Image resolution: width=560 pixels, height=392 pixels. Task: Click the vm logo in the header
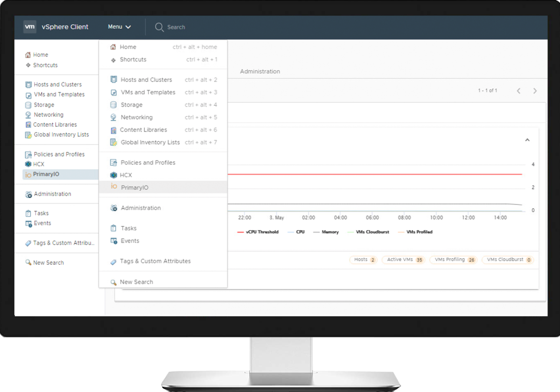[30, 27]
